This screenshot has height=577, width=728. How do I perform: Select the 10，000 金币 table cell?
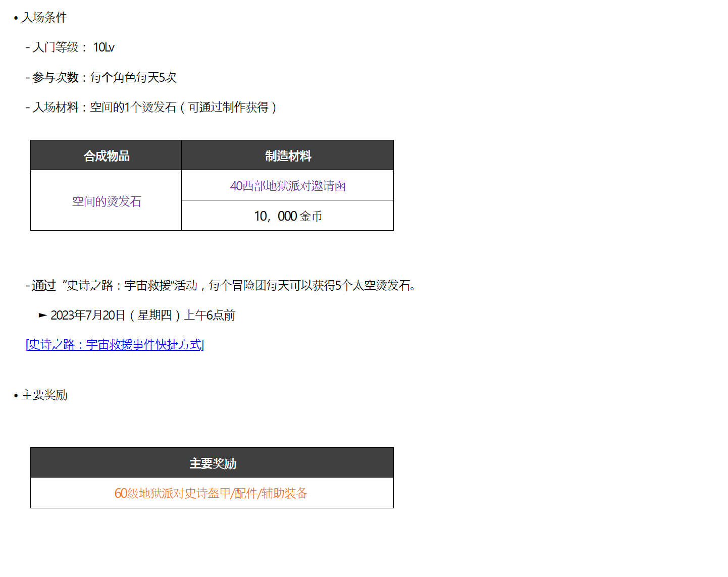[x=288, y=216]
